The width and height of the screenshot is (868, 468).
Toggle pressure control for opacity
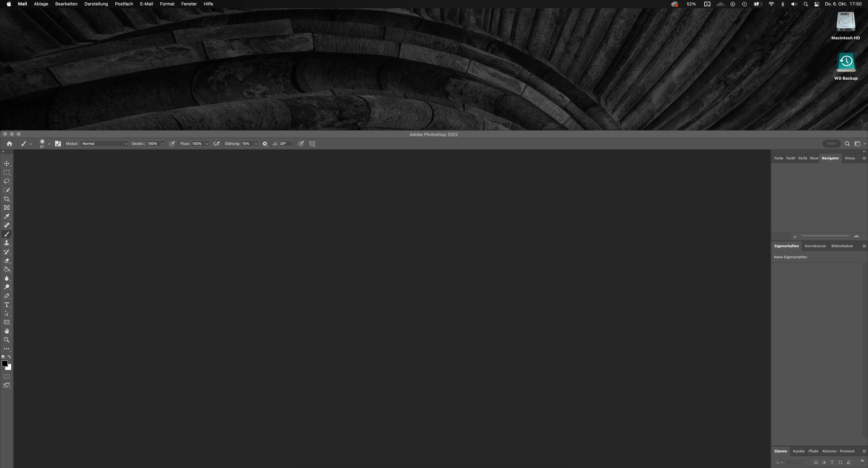tap(172, 144)
